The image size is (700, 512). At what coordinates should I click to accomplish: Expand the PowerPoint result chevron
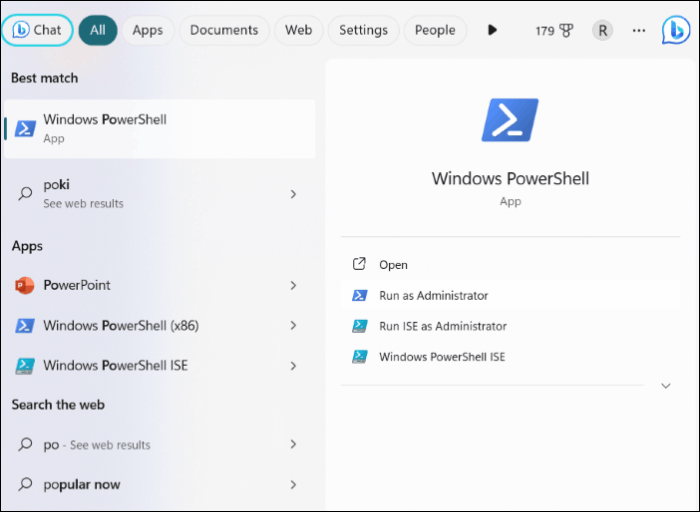click(293, 285)
